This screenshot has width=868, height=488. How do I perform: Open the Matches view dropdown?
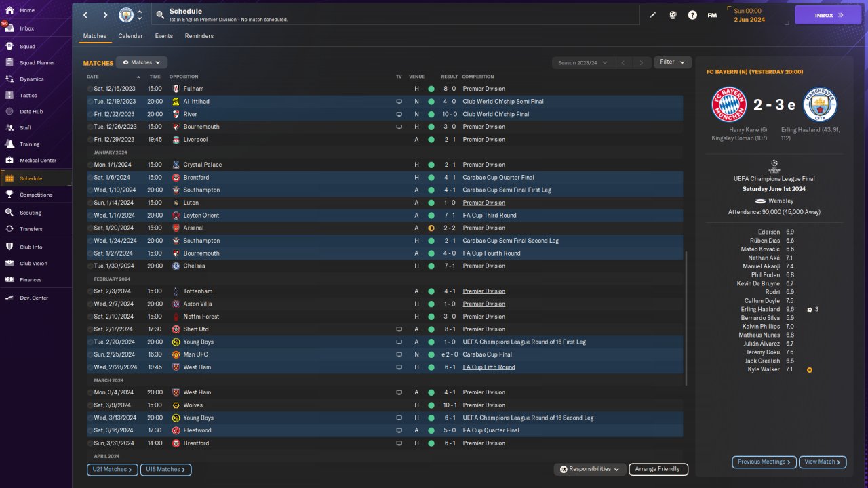pos(142,62)
